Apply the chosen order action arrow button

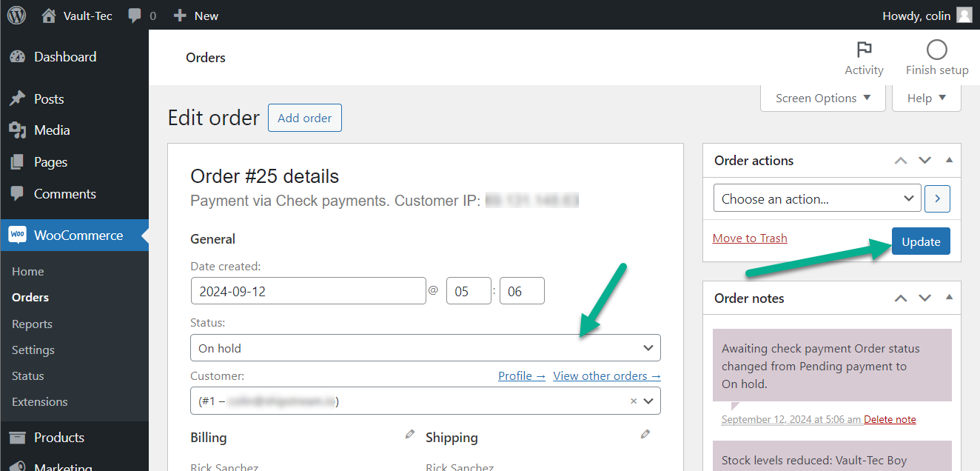coord(938,198)
